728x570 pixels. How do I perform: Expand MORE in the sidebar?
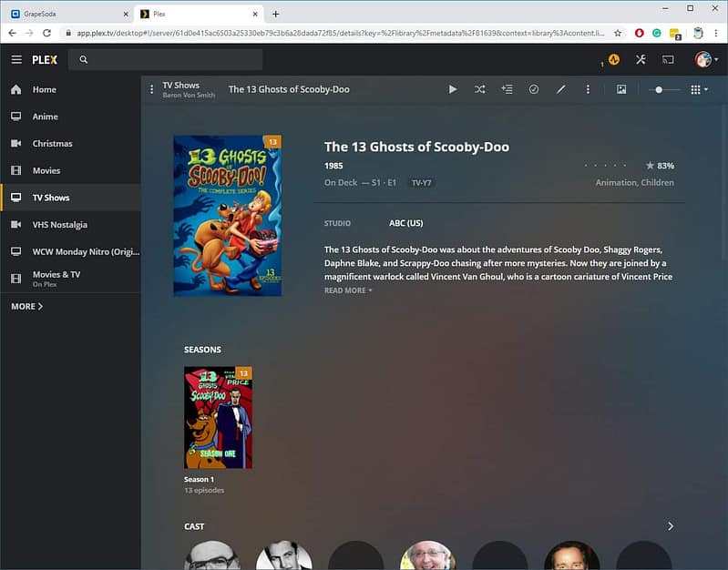click(27, 306)
